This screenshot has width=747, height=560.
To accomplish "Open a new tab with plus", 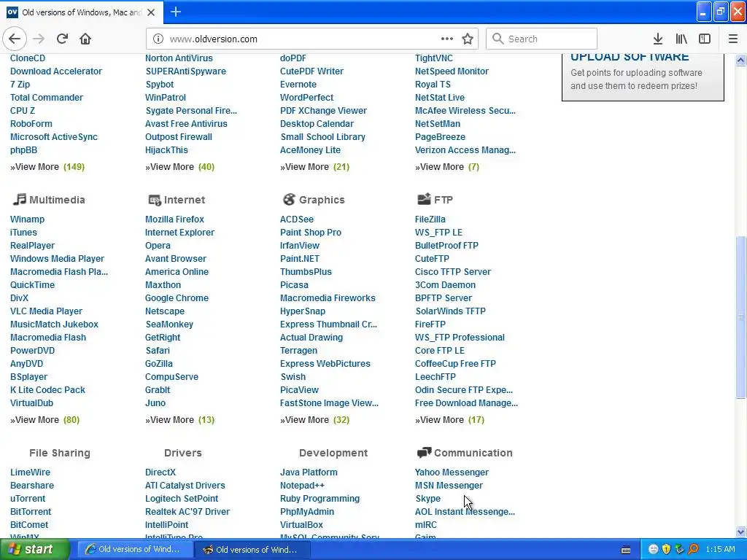I will 176,12.
